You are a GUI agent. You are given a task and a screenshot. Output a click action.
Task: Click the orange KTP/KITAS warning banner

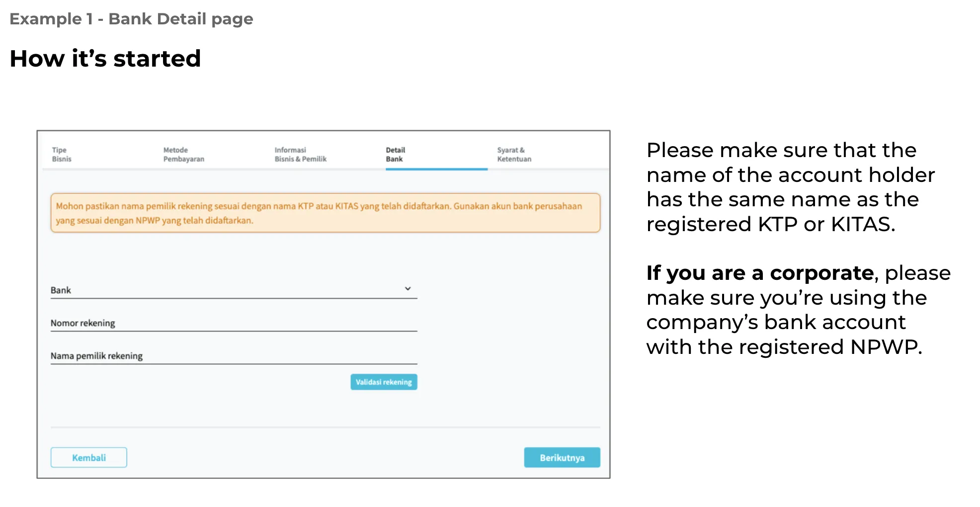325,213
